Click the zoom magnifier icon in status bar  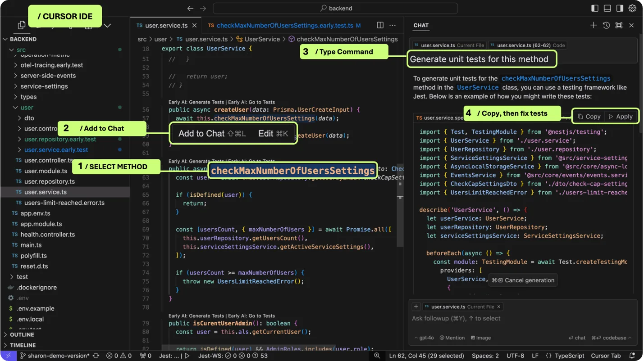click(377, 356)
